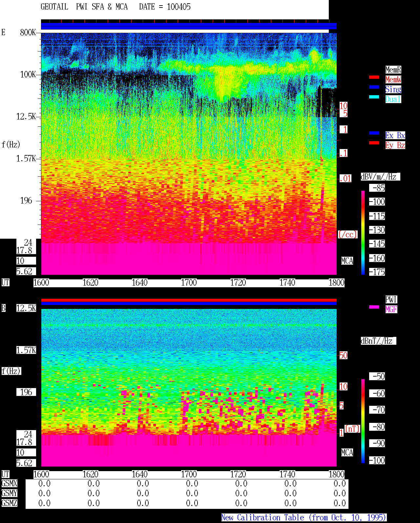Click the -90 color scale value
Image resolution: width=420 pixels, height=523 pixels.
pyautogui.click(x=377, y=443)
